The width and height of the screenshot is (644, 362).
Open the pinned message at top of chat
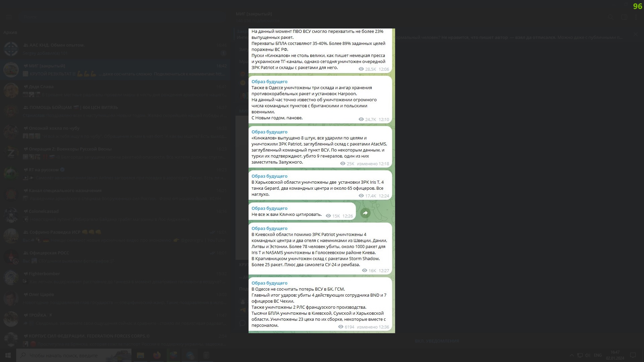tap(433, 35)
